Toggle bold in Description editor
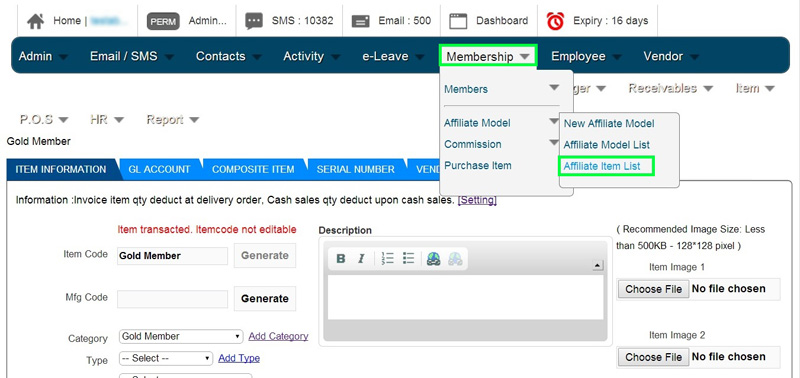The width and height of the screenshot is (800, 378). pos(341,259)
